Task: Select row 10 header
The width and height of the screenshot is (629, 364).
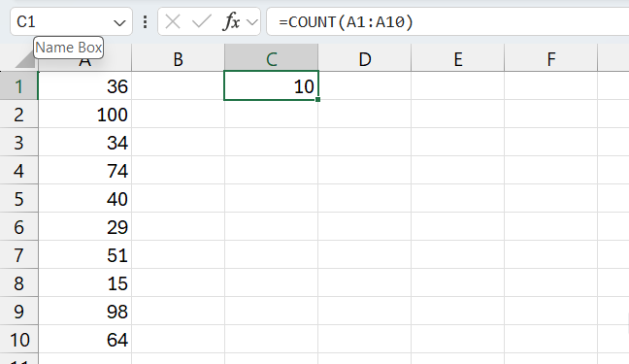Action: coord(18,340)
